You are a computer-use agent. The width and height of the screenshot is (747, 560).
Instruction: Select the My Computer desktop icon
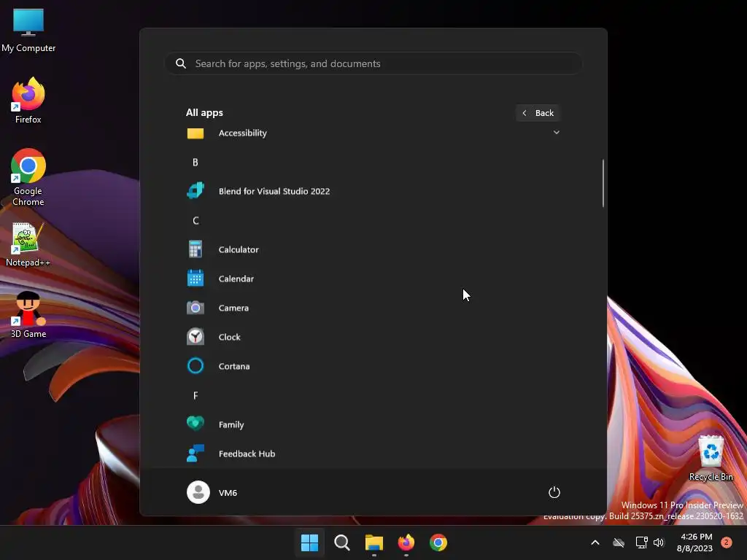28,31
